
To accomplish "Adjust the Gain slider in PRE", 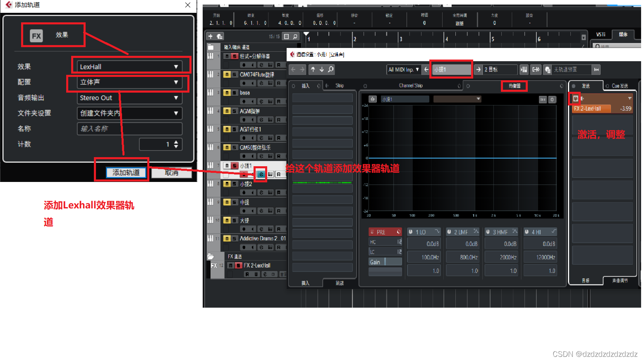I will (385, 262).
